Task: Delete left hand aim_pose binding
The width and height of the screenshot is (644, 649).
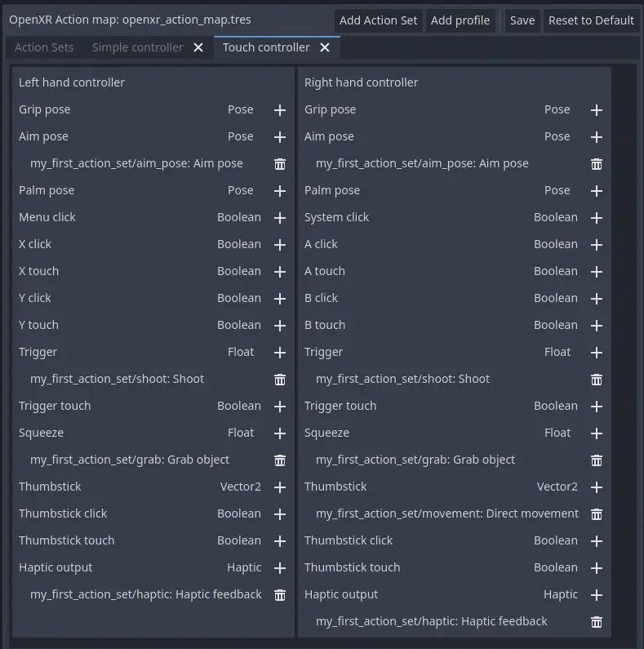Action: [x=280, y=164]
